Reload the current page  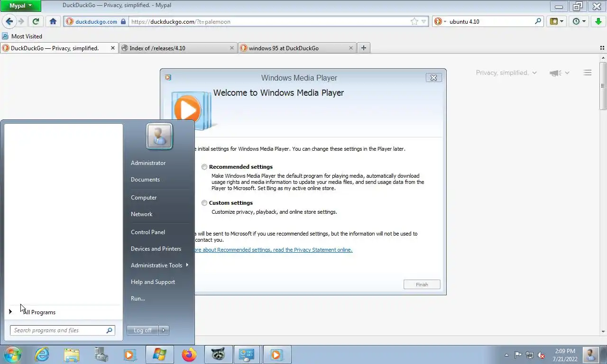tap(36, 21)
